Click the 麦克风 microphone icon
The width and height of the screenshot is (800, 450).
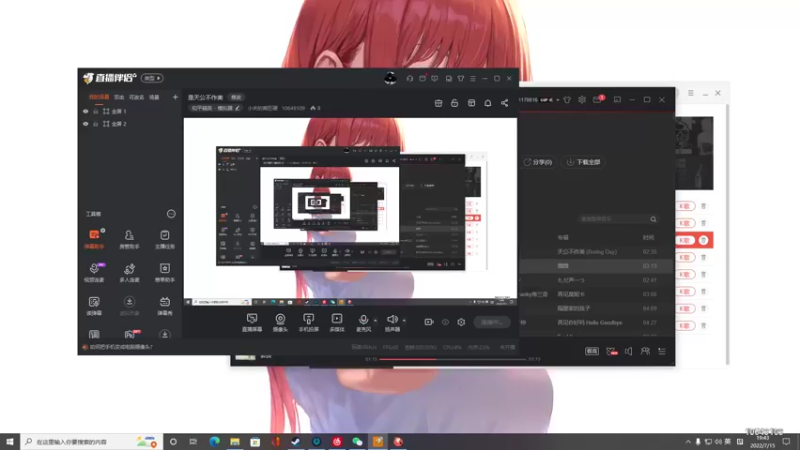point(363,320)
